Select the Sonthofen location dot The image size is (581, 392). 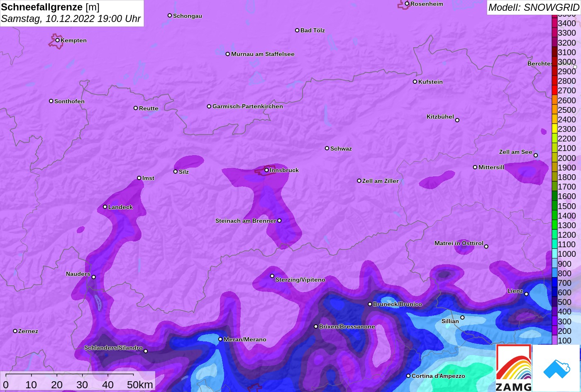[51, 101]
